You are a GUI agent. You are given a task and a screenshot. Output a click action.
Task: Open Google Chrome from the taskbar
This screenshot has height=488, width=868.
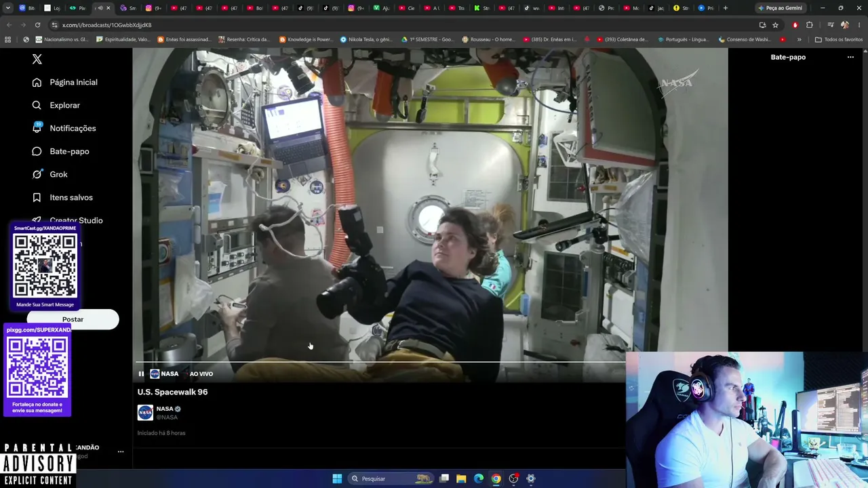pos(496,479)
